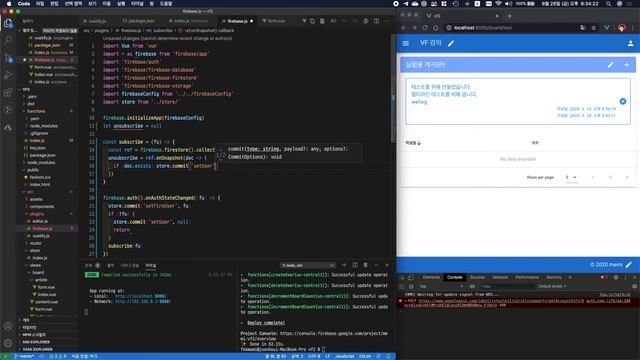Screen dimensions: 640x360
Task: Open the Default levels dropdown in DevTools
Action: click(552, 287)
